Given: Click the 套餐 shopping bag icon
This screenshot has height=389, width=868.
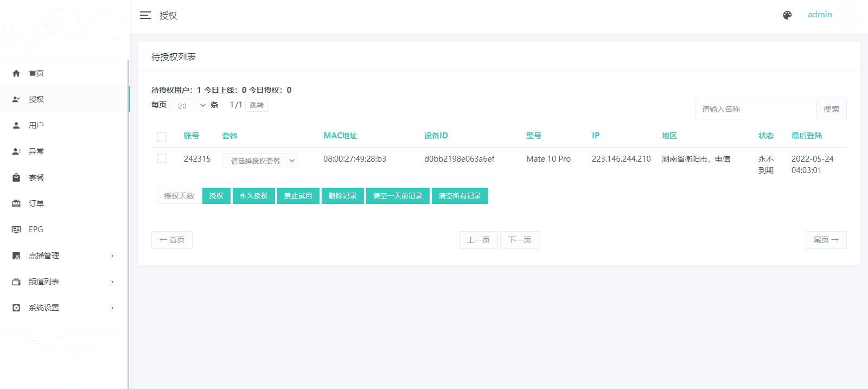Looking at the screenshot, I should tap(16, 177).
